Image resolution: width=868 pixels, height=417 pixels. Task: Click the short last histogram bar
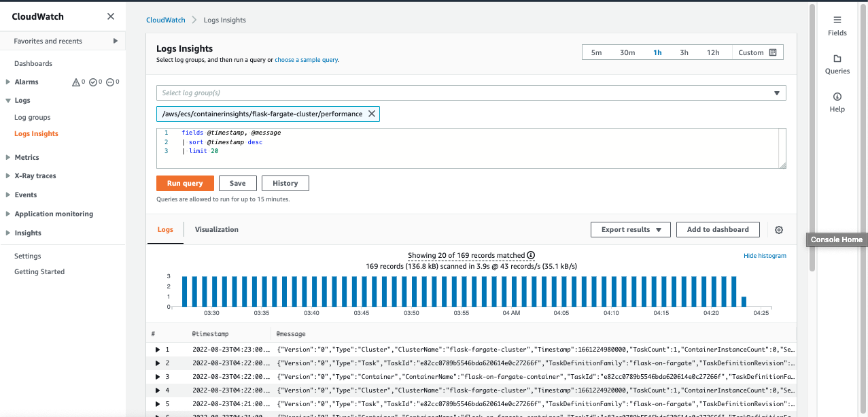point(744,301)
